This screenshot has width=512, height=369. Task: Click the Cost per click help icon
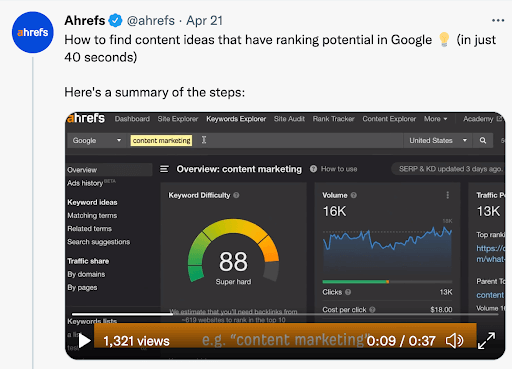coord(372,310)
